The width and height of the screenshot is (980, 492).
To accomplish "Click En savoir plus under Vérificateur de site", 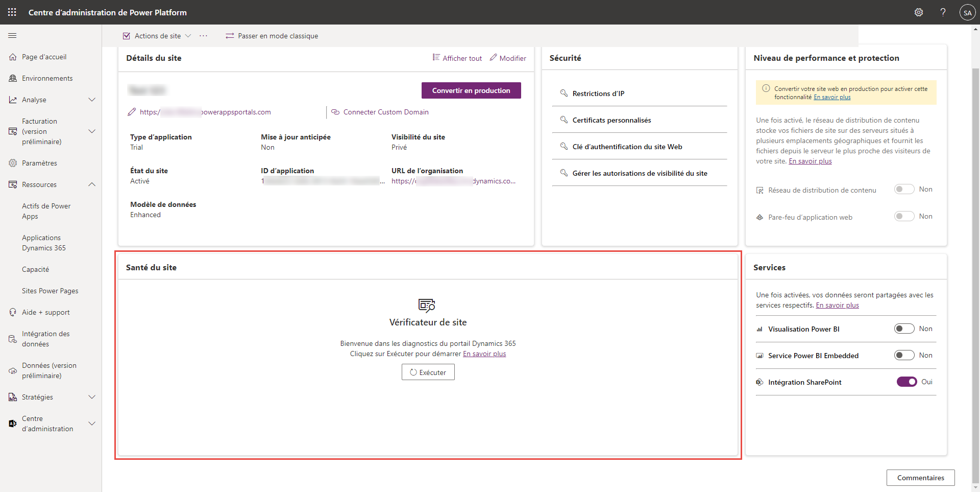I will point(484,354).
